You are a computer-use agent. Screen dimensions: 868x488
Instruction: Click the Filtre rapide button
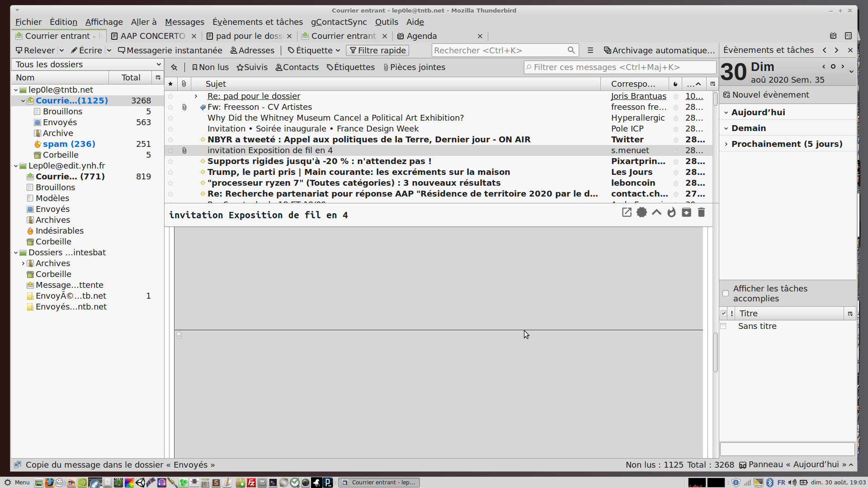377,50
